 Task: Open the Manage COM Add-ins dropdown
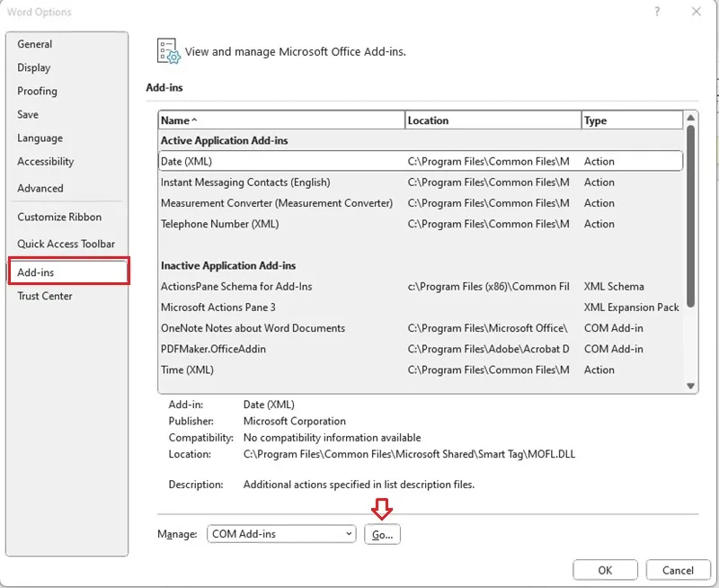click(x=281, y=534)
